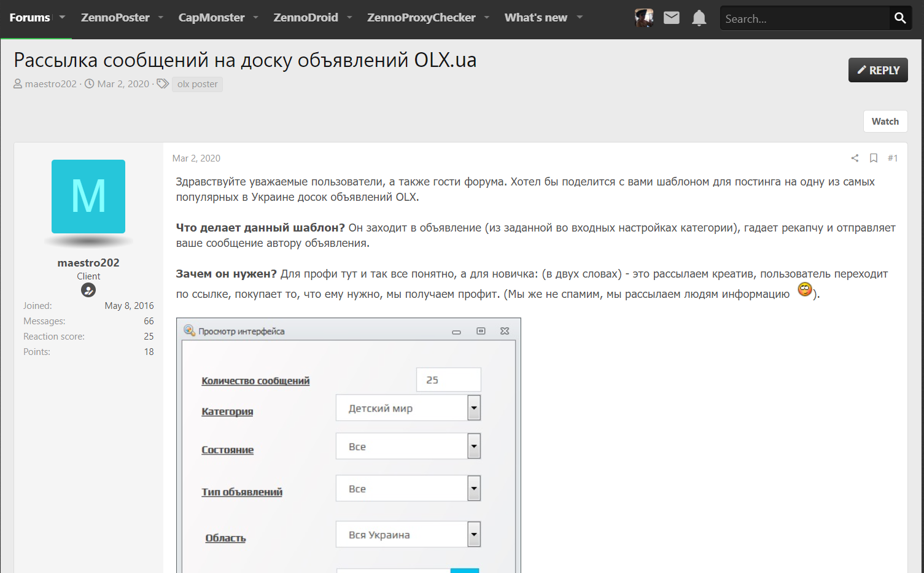The width and height of the screenshot is (924, 573).
Task: Click the Количество сообщений label
Action: click(255, 381)
